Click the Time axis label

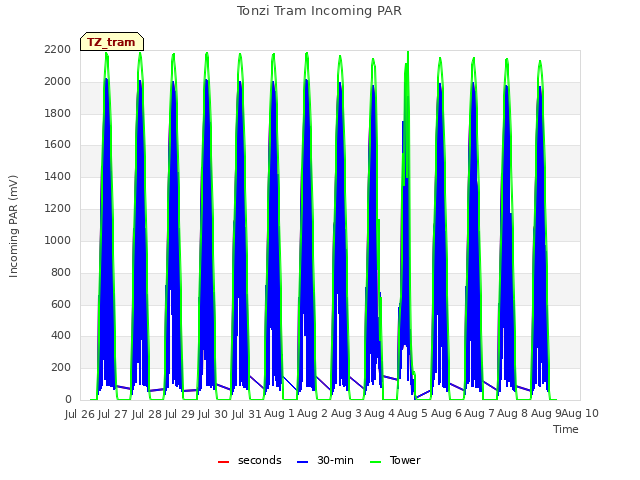click(x=566, y=429)
